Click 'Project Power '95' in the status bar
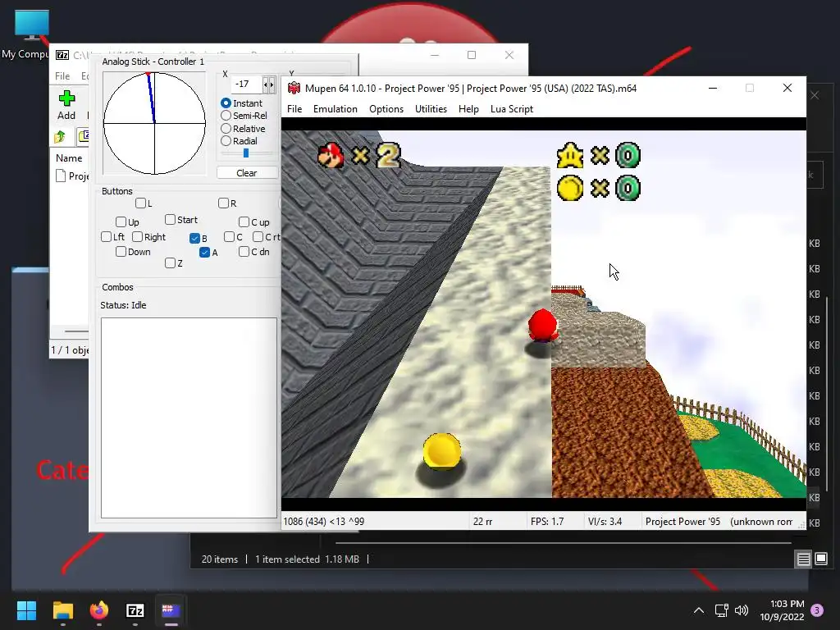 pos(682,521)
